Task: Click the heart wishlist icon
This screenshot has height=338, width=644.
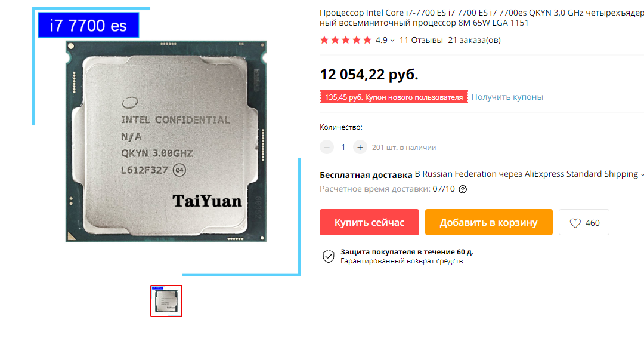Action: pos(575,223)
